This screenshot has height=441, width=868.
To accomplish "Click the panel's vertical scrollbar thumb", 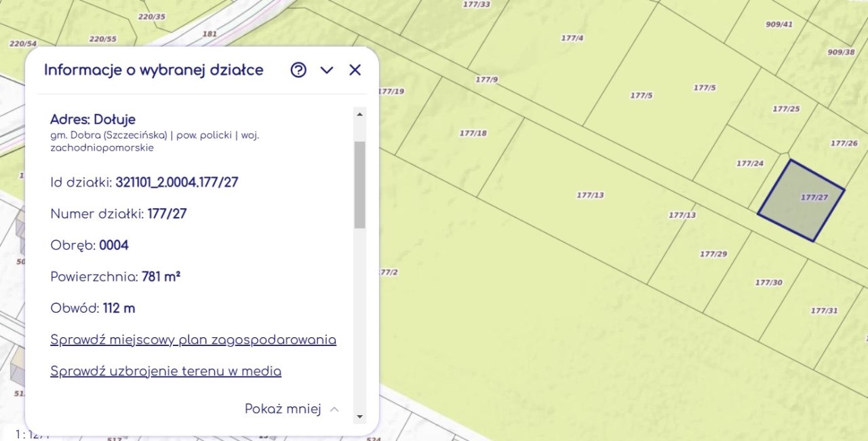I will (x=360, y=183).
